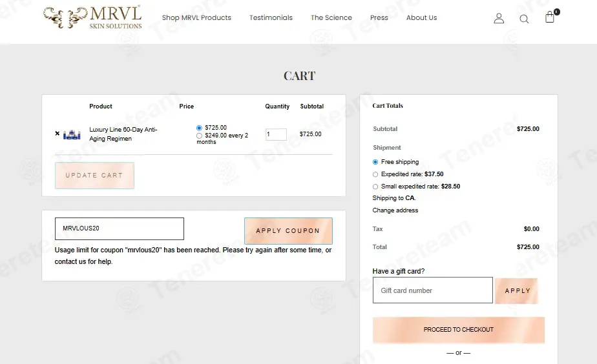Screen dimensions: 597x364
Task: Click the 'Shipping to CA.' text
Action: [394, 198]
